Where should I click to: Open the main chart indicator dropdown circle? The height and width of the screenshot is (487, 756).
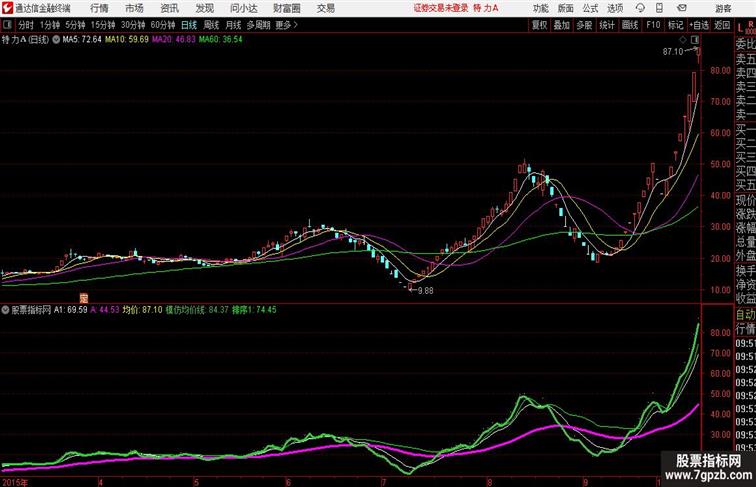(x=56, y=40)
